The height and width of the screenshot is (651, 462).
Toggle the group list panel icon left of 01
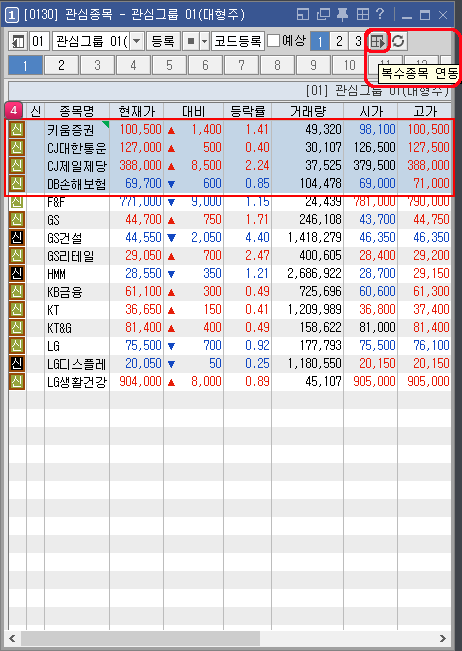[18, 41]
